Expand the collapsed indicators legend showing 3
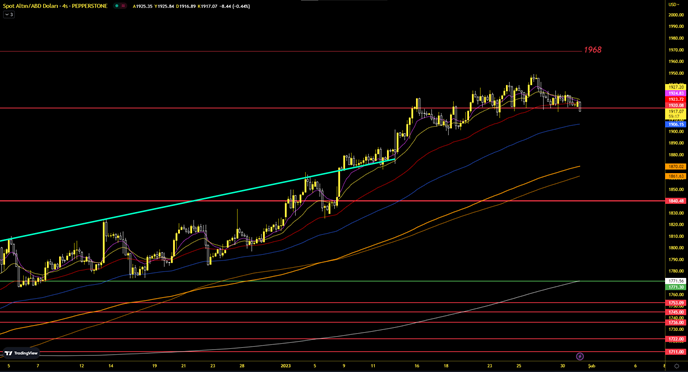Screen dimensions: 688x372 pyautogui.click(x=9, y=14)
